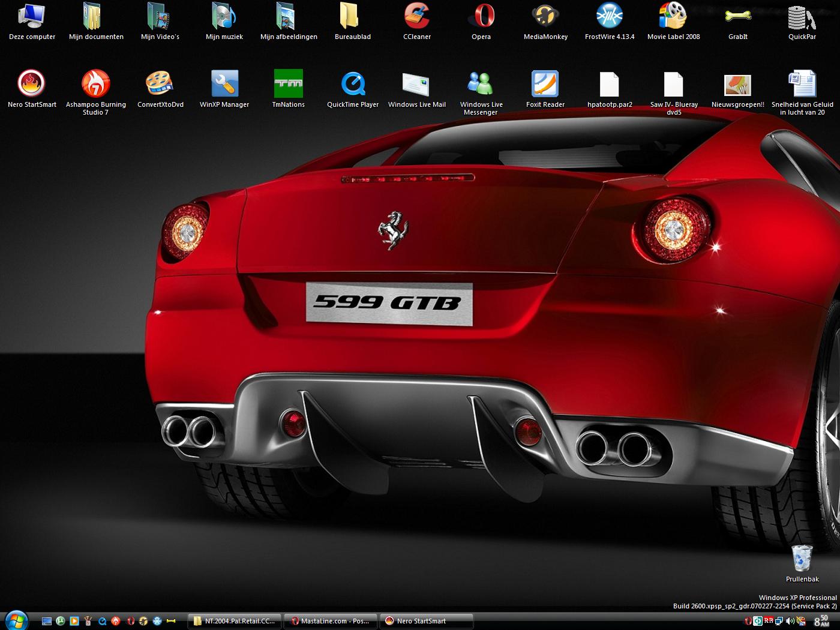Launch uTorrent from quick launch bar
This screenshot has width=840, height=630.
click(x=61, y=621)
